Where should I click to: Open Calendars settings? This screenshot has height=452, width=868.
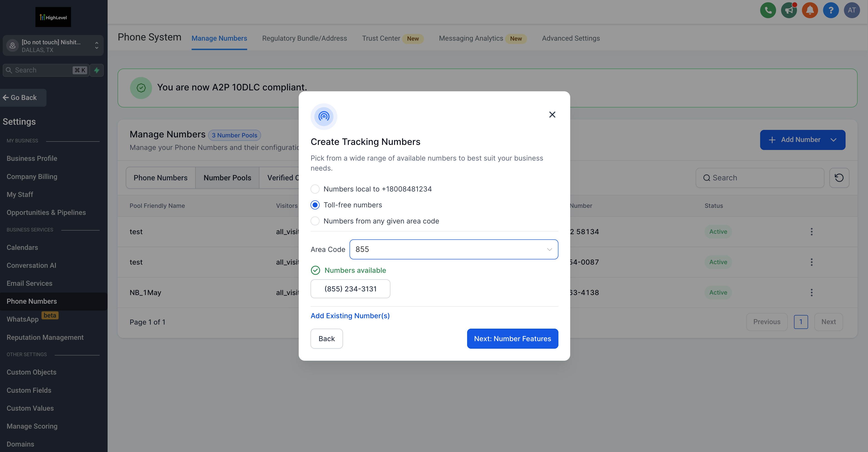(22, 247)
